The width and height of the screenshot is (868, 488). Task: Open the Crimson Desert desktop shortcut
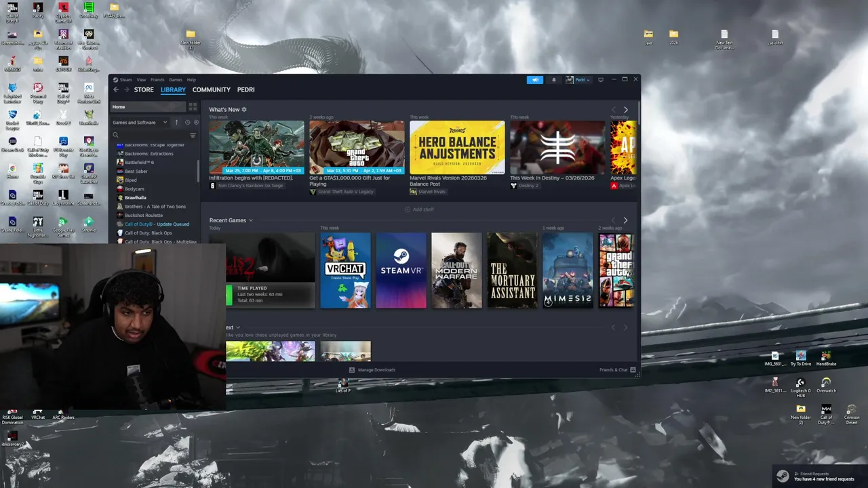point(852,414)
